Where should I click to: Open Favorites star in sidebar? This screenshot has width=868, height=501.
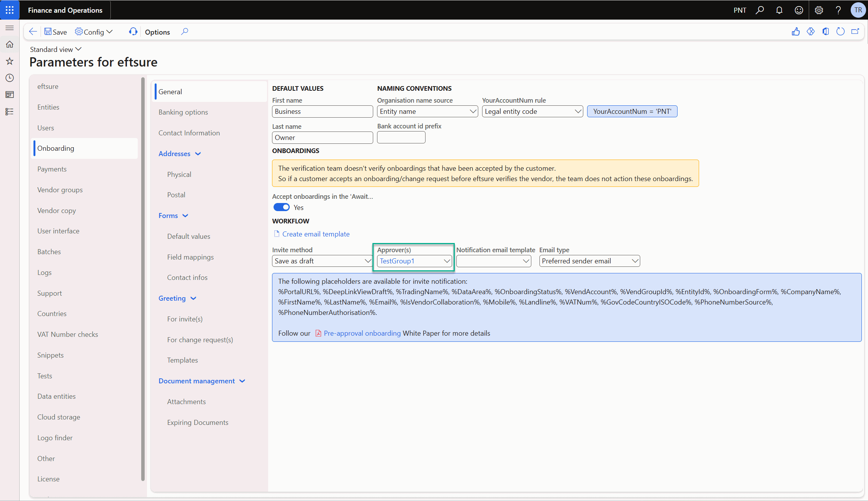pyautogui.click(x=10, y=61)
